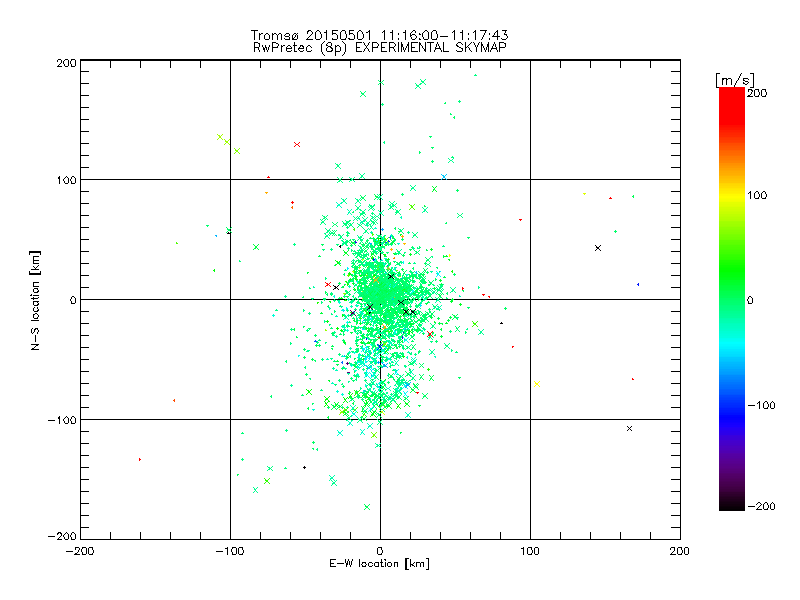Pick the blue band of the colorbar
Viewport: 800px width, 600px height.
pyautogui.click(x=732, y=416)
